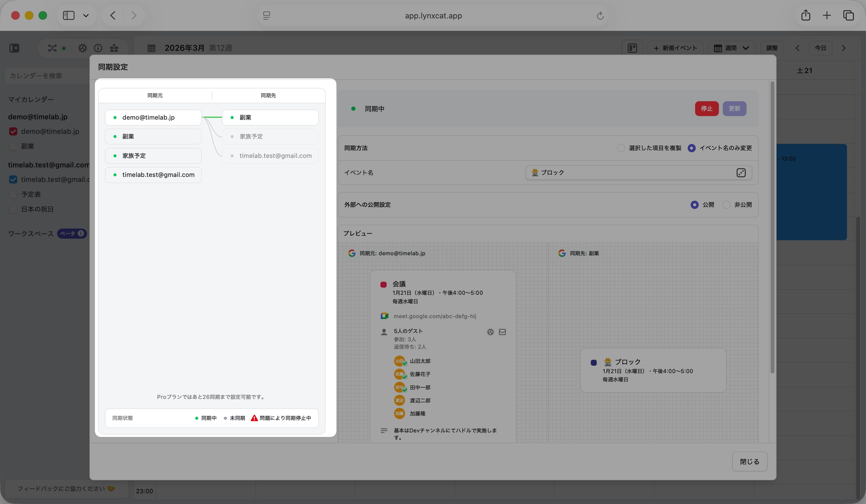This screenshot has height=504, width=866.
Task: Click the dice icon in event name field
Action: click(x=741, y=173)
